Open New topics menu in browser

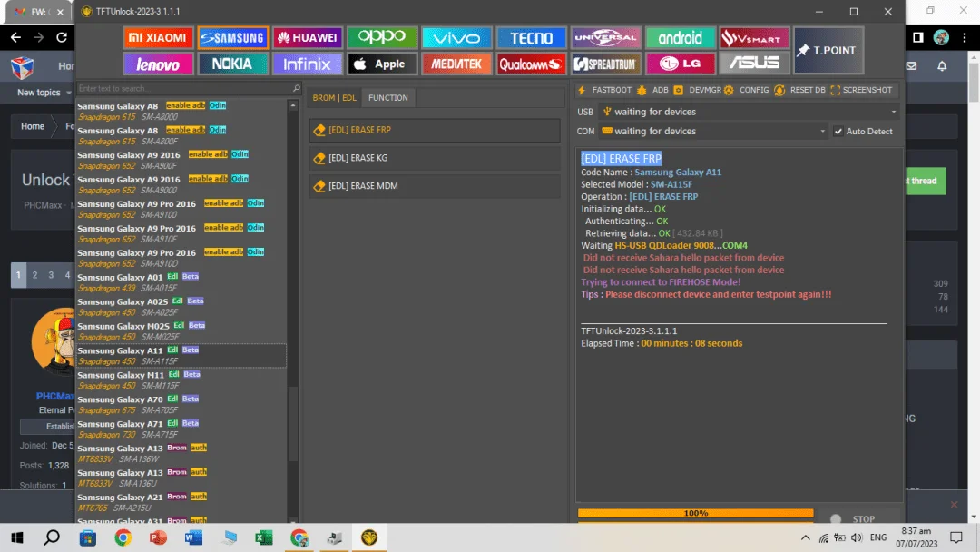tap(44, 93)
